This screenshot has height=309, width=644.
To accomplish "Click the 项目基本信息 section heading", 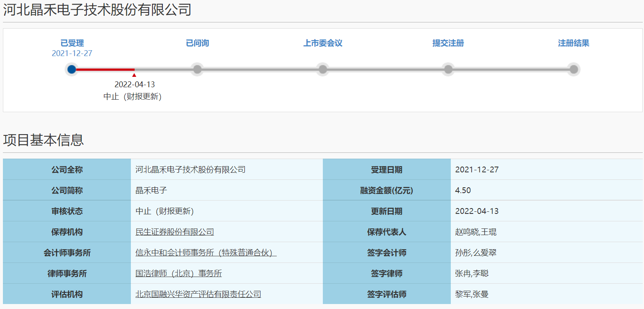I will click(44, 140).
